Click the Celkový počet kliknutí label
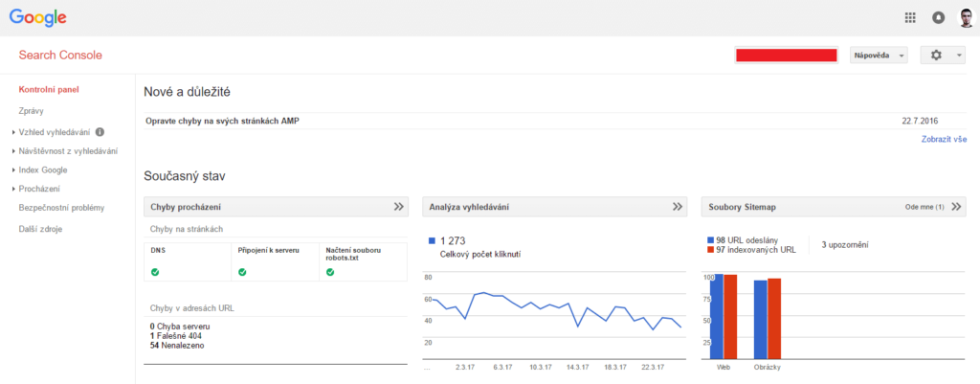 (x=480, y=254)
